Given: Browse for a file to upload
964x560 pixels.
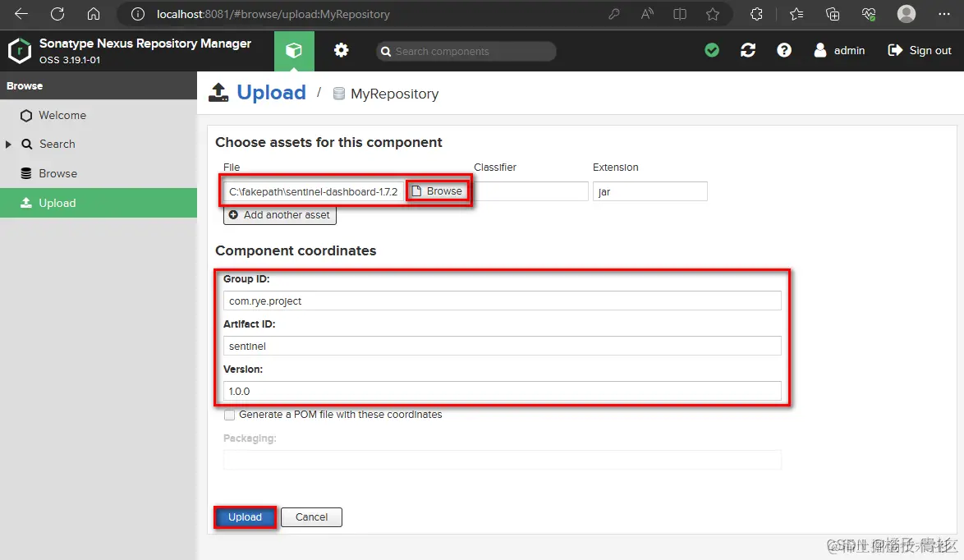Looking at the screenshot, I should click(x=438, y=191).
